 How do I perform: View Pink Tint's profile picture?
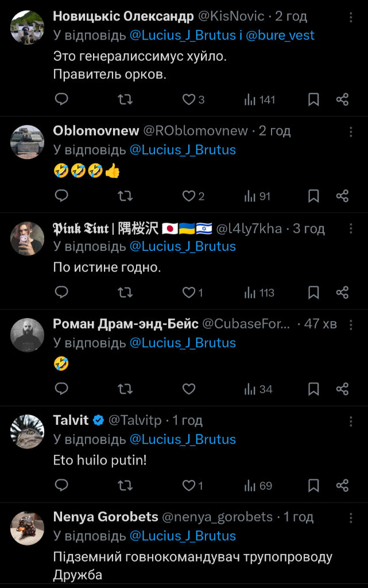[x=28, y=238]
